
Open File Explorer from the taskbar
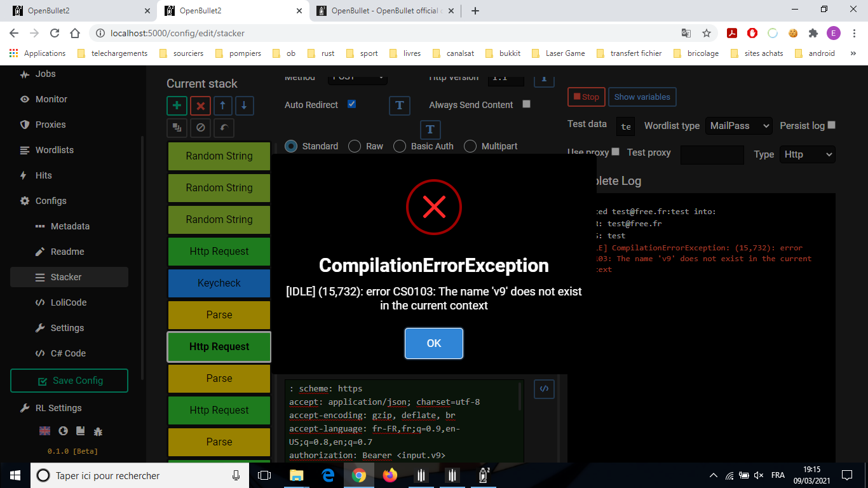point(297,475)
